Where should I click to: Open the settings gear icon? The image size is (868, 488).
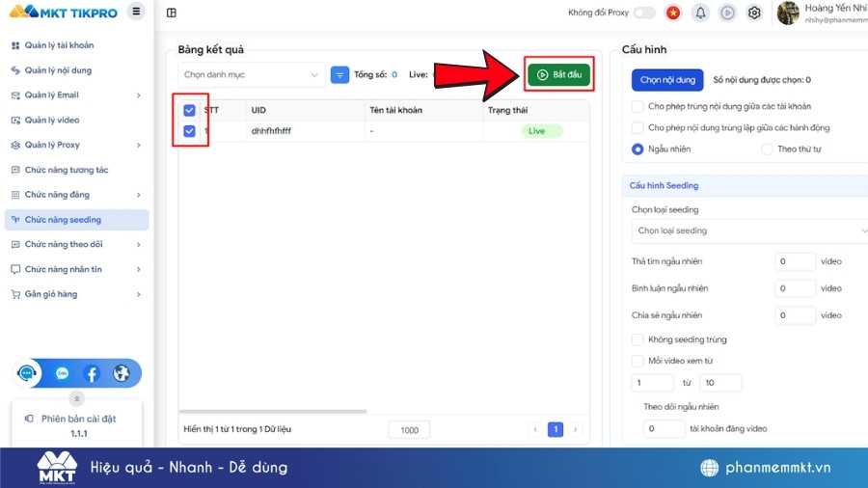[754, 13]
